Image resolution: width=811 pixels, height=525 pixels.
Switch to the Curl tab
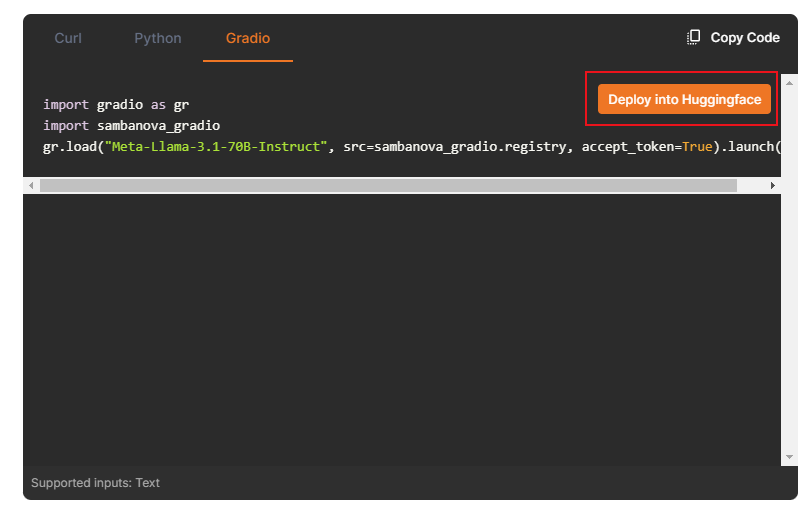click(68, 38)
